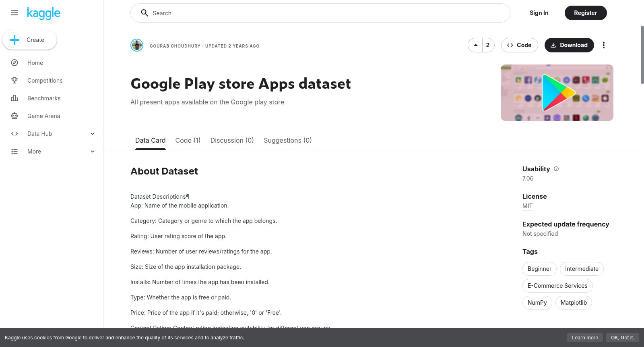This screenshot has width=644, height=347.
Task: Expand the Data Hub chevron
Action: (x=93, y=134)
